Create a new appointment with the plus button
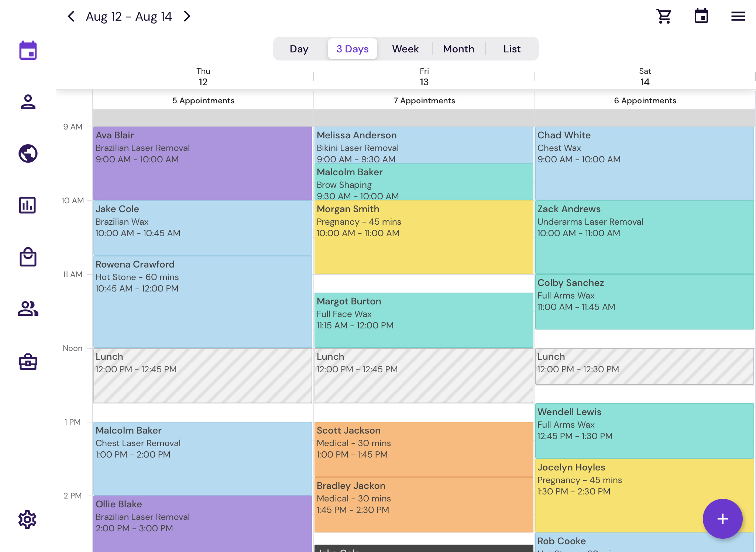This screenshot has width=756, height=552. 722,518
